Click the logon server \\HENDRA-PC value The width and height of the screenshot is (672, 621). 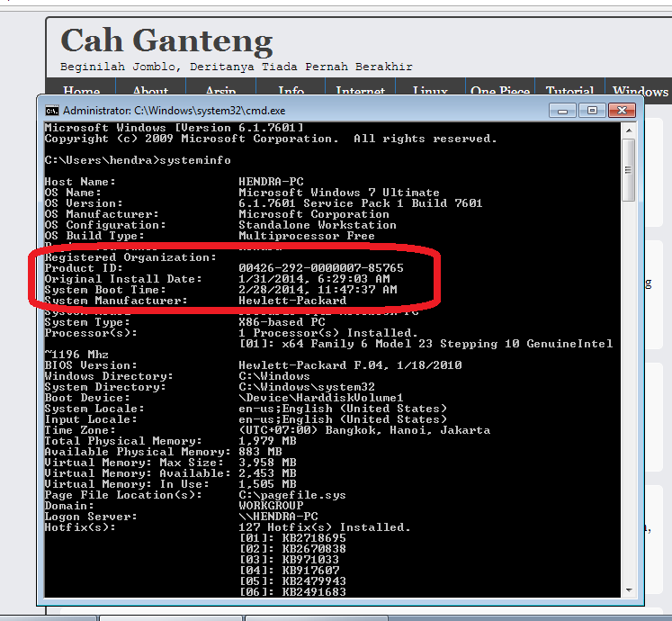click(x=278, y=517)
